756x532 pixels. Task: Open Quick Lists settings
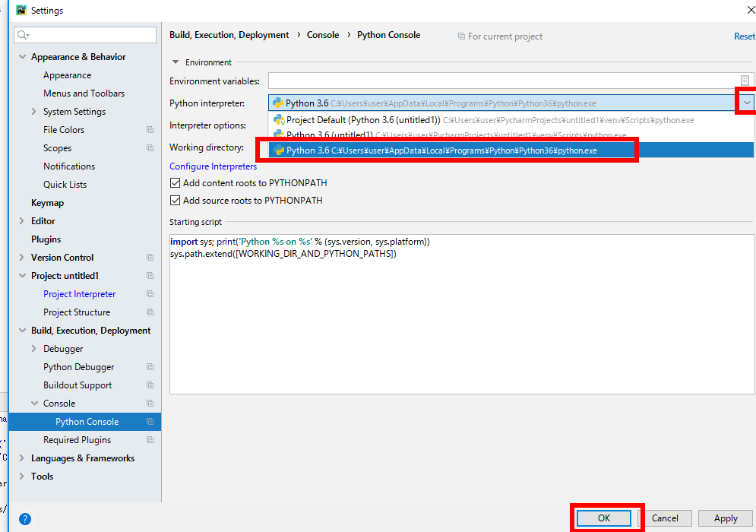click(65, 185)
